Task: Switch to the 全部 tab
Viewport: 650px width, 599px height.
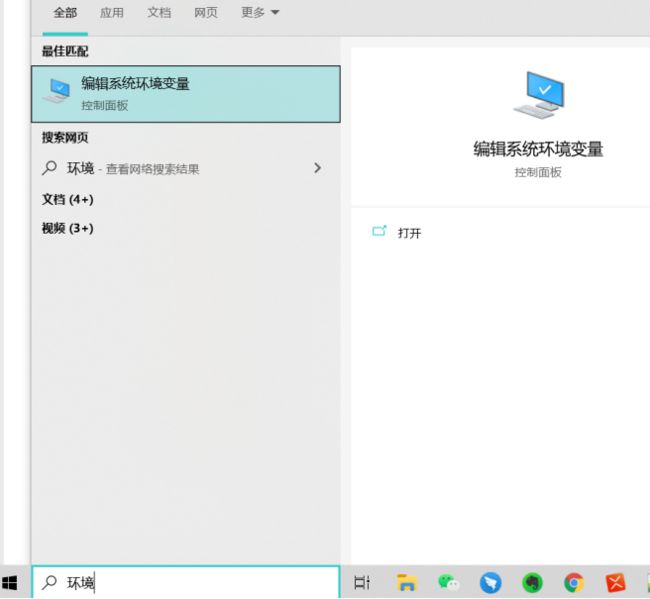Action: [65, 12]
